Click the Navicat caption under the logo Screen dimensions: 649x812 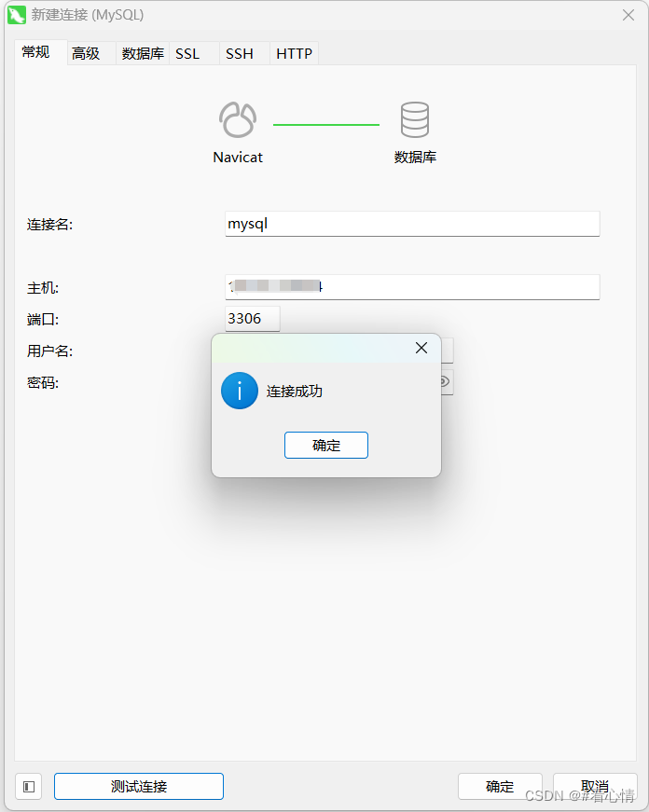click(x=238, y=157)
